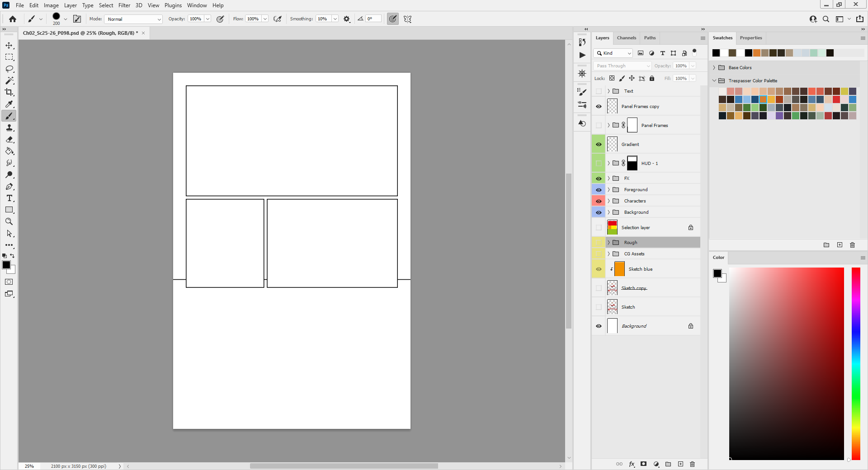Click the brush angle input field

coord(373,19)
